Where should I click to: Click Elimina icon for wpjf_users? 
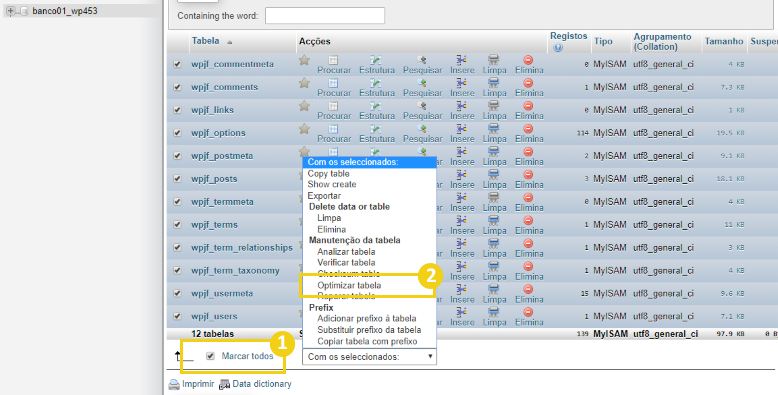pyautogui.click(x=528, y=312)
